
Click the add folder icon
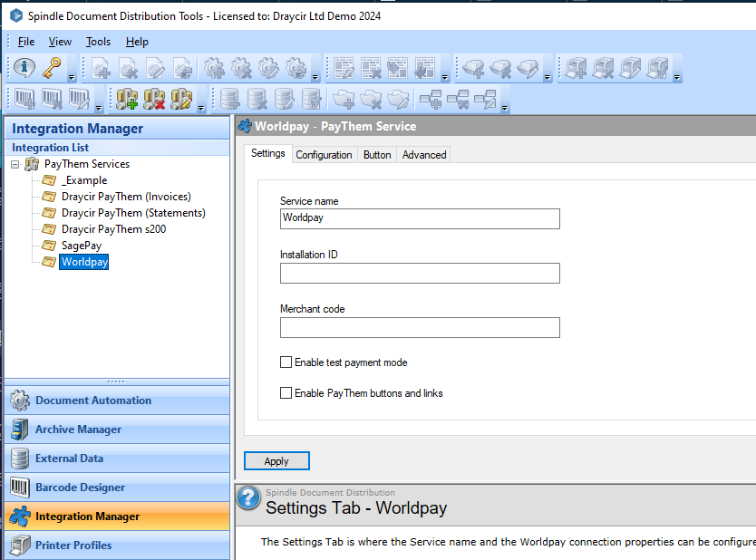pos(344,99)
